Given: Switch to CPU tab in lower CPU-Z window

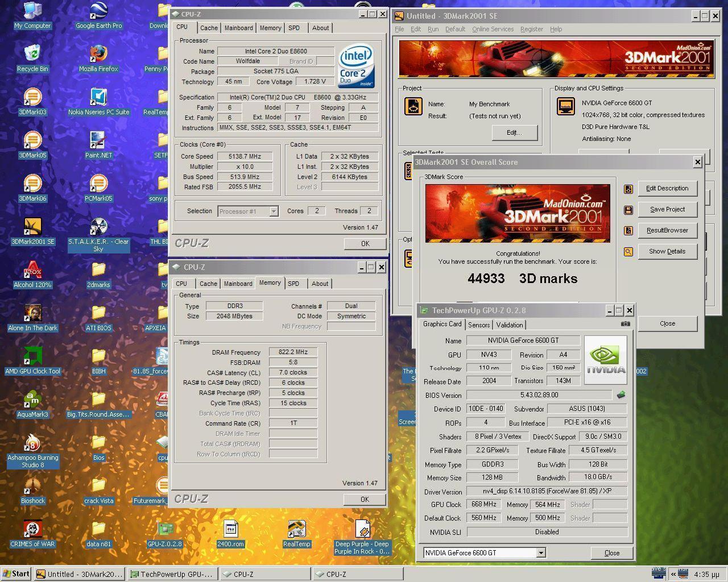Looking at the screenshot, I should [x=181, y=284].
